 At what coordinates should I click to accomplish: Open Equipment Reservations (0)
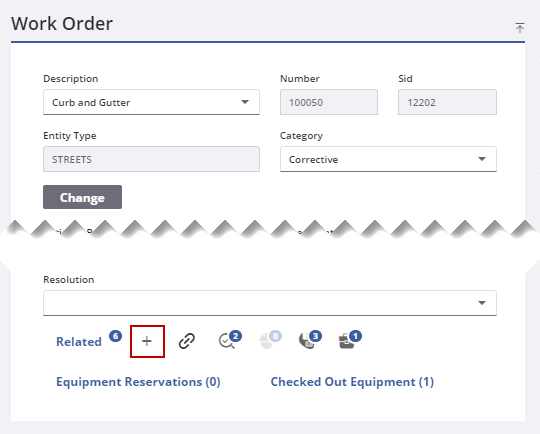point(138,382)
